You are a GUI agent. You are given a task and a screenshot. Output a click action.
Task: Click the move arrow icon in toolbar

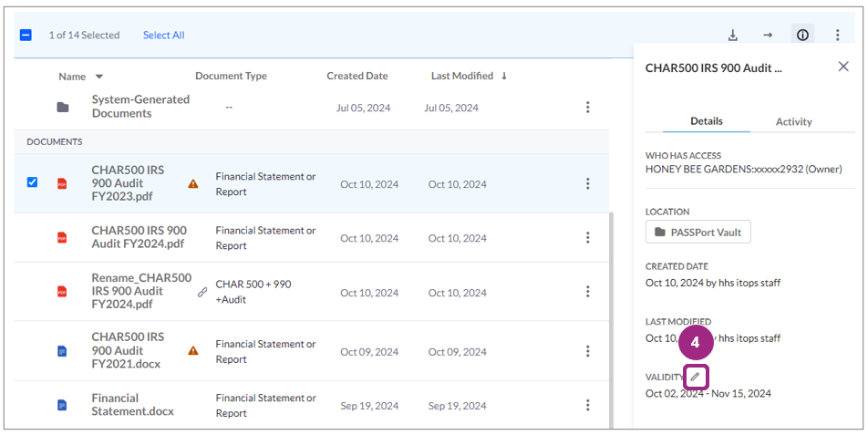(x=768, y=35)
